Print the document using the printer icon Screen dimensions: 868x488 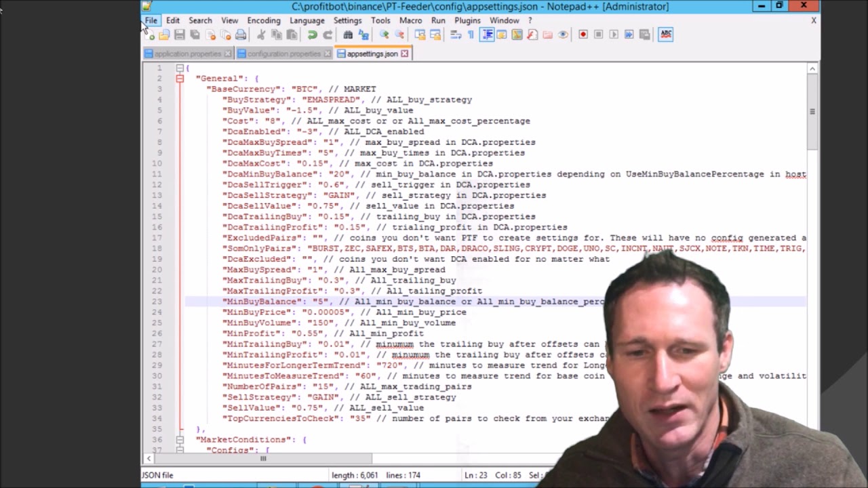(241, 35)
